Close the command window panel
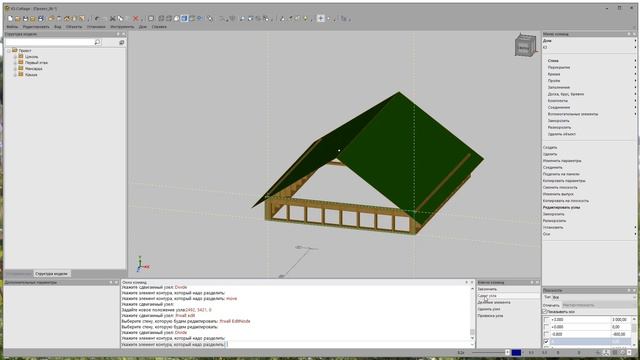The image size is (640, 360). (472, 282)
